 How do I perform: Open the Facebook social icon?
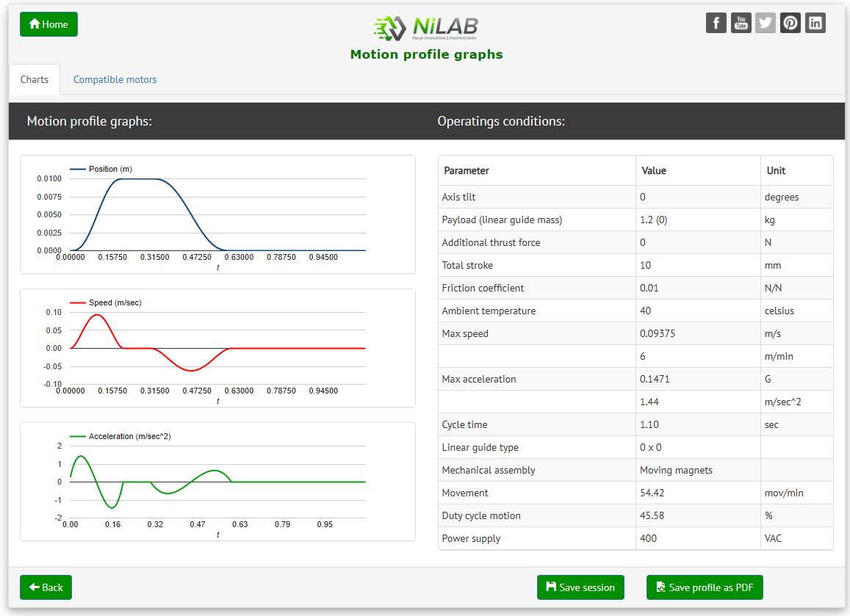click(x=716, y=23)
